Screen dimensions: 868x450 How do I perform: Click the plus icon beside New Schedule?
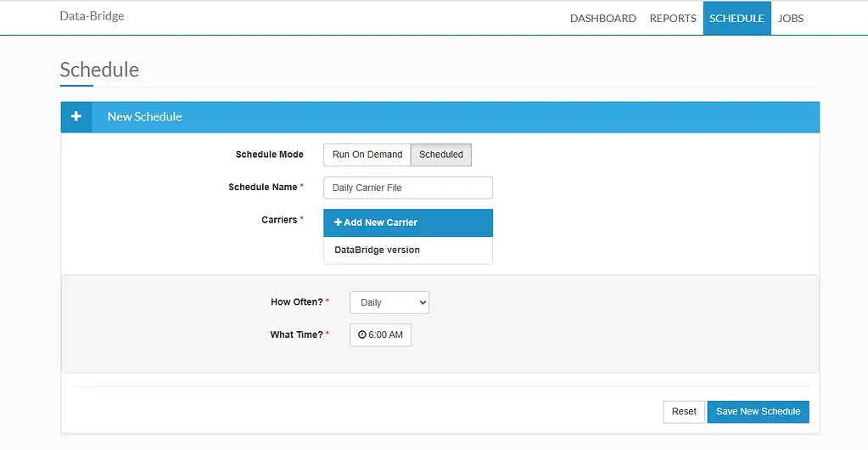coord(76,116)
